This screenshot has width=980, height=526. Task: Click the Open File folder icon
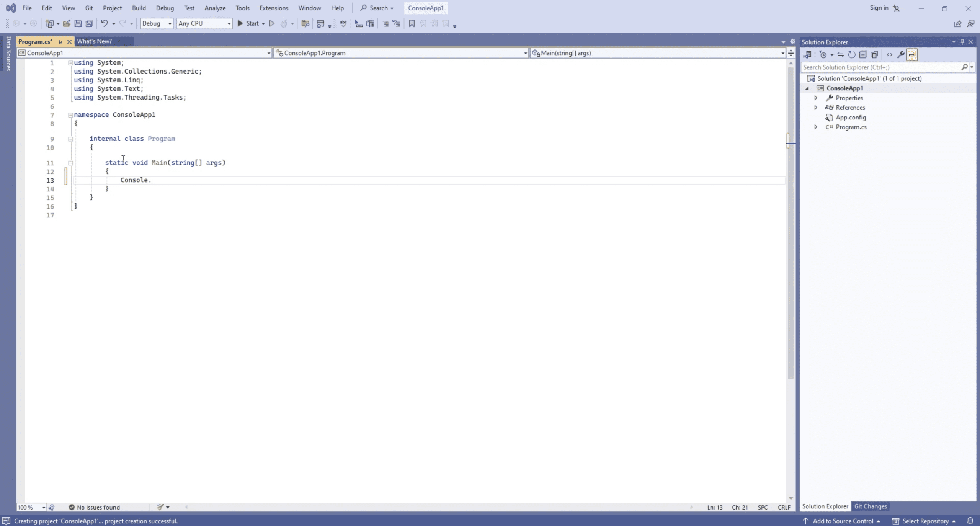tap(67, 23)
